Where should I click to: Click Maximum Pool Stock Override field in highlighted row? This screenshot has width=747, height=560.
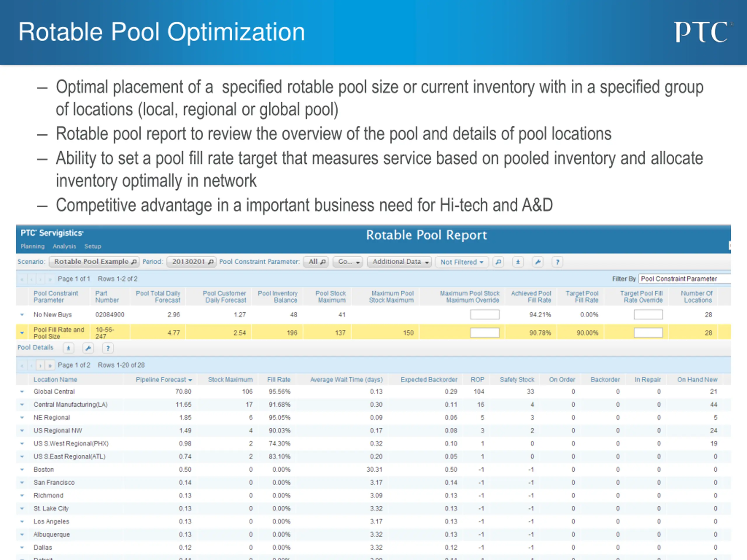pos(485,333)
